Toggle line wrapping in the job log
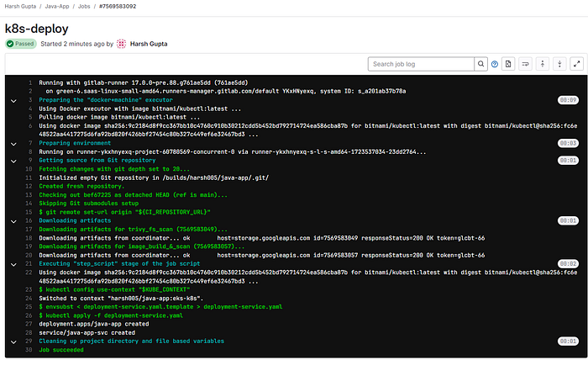 525,64
